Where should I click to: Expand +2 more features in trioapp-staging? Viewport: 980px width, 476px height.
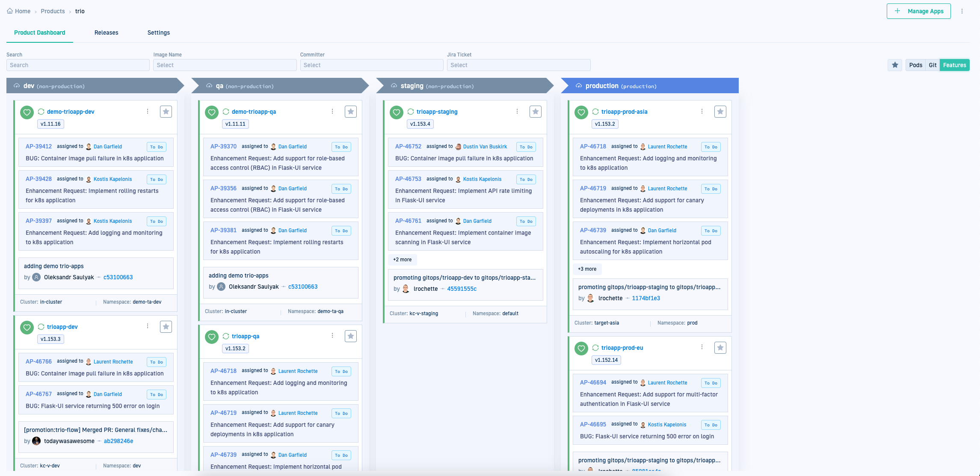pyautogui.click(x=403, y=260)
